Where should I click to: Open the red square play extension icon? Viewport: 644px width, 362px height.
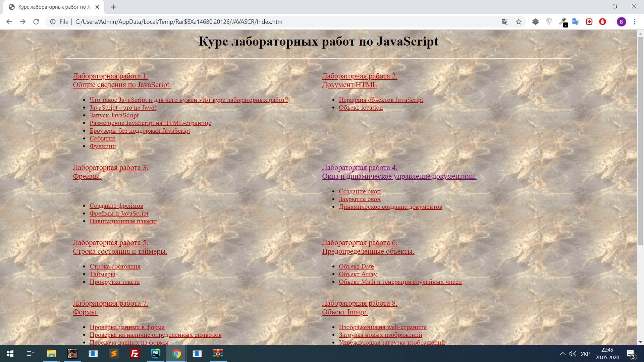589,22
